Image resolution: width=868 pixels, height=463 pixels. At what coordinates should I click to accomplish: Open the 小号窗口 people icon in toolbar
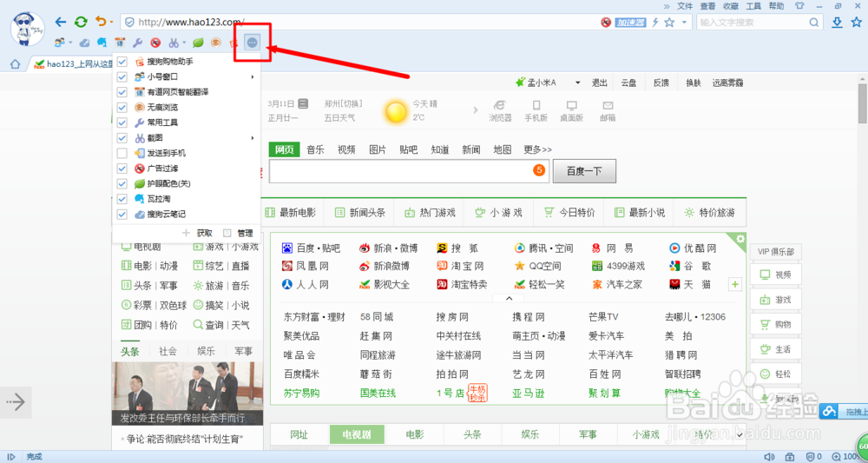click(59, 42)
